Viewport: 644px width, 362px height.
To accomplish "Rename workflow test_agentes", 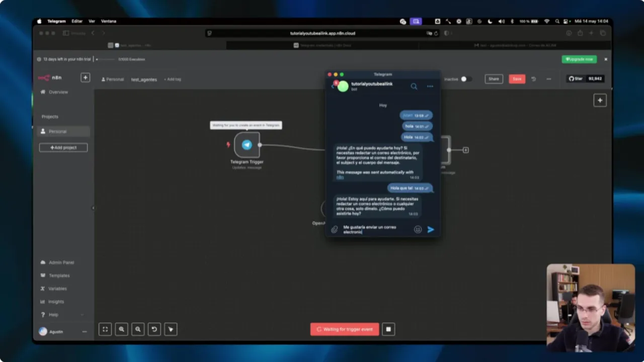I will click(144, 79).
